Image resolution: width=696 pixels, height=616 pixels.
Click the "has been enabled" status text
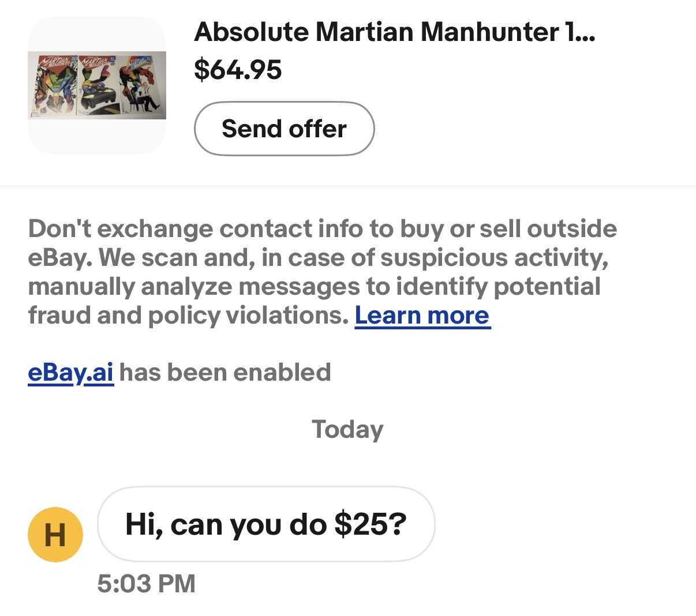click(225, 372)
